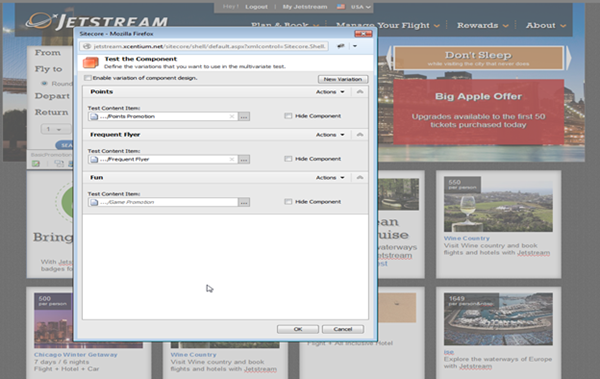Click the Cancel button
The width and height of the screenshot is (600, 379).
point(342,329)
